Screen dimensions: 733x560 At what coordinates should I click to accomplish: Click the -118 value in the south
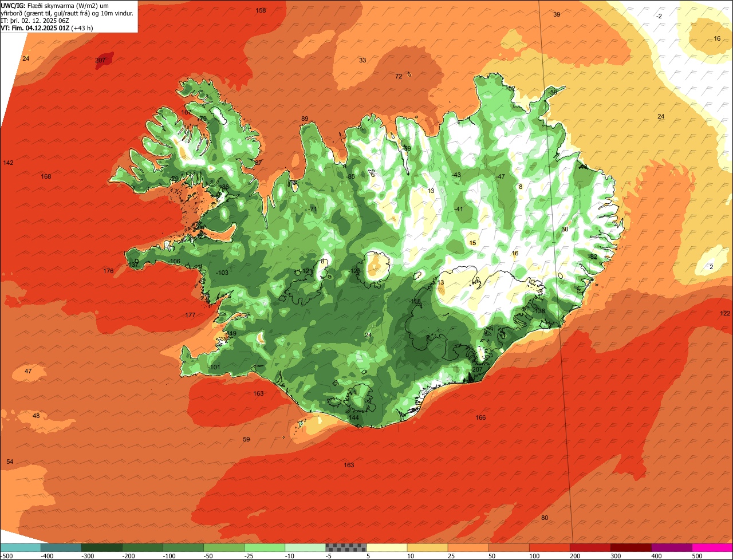414,301
